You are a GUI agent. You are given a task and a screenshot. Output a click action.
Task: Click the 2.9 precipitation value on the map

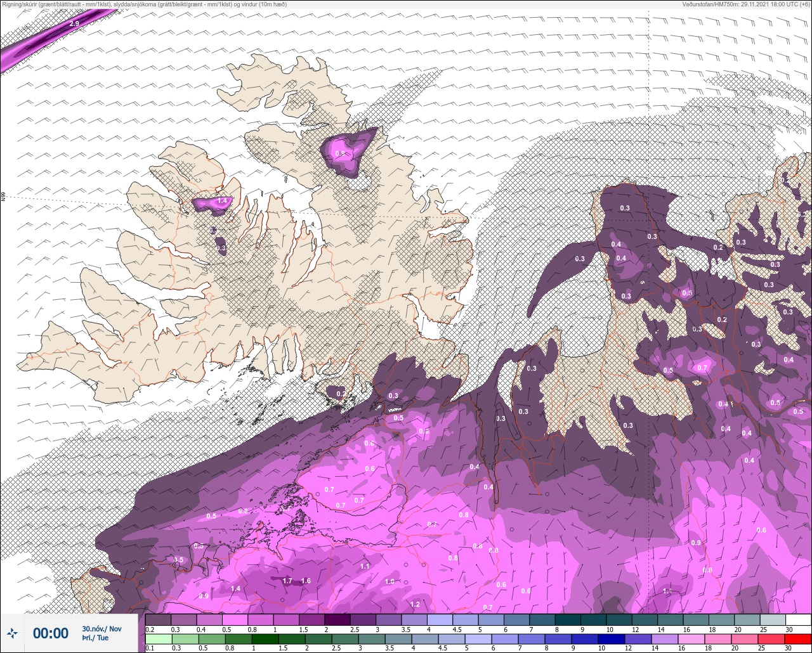[74, 23]
